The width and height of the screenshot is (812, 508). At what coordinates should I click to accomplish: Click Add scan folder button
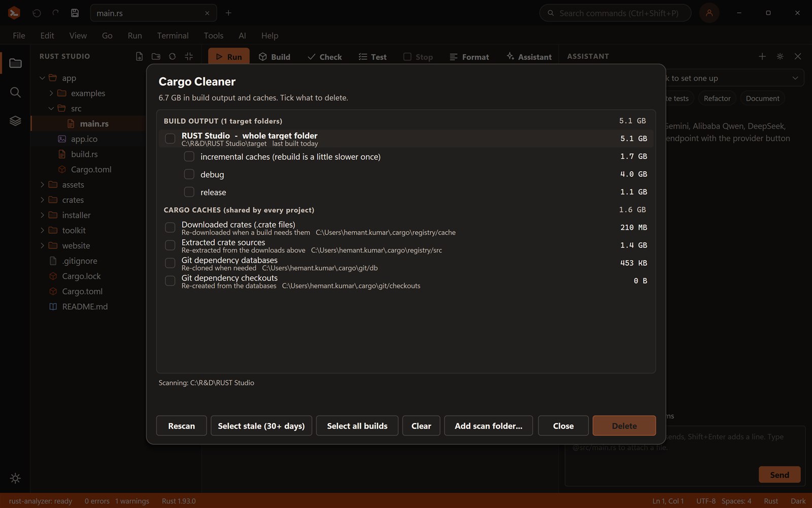[x=488, y=426]
